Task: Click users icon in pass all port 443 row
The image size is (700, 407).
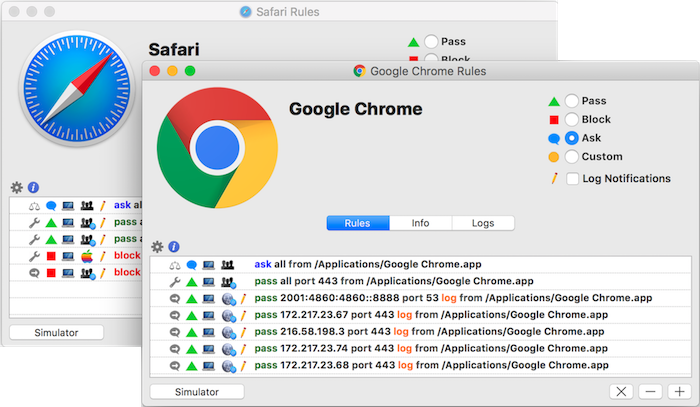Action: click(x=229, y=282)
